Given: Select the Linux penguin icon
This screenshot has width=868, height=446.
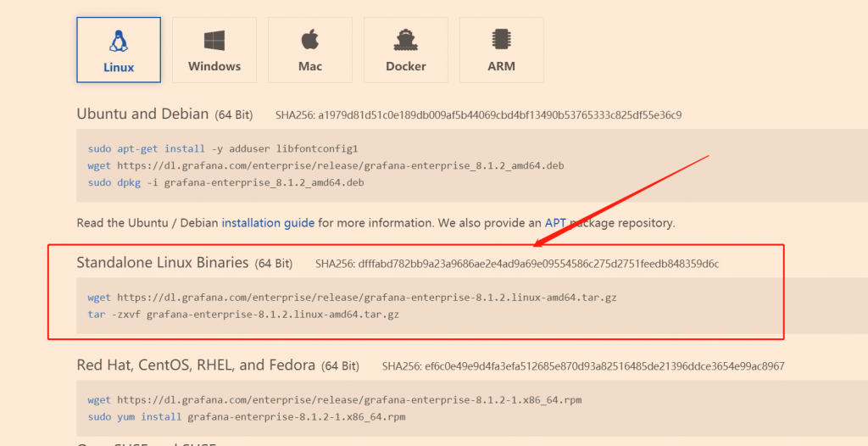Looking at the screenshot, I should coord(119,42).
